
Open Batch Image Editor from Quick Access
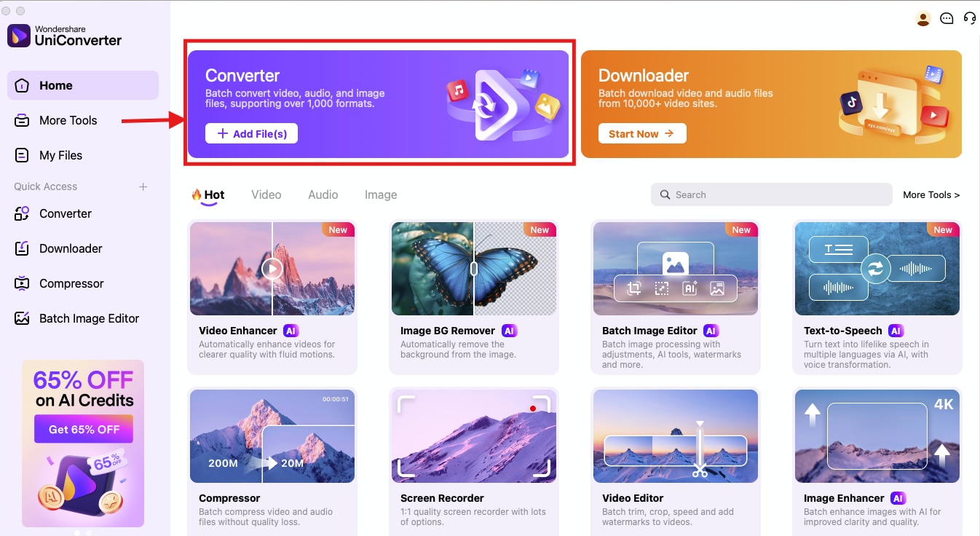point(83,318)
